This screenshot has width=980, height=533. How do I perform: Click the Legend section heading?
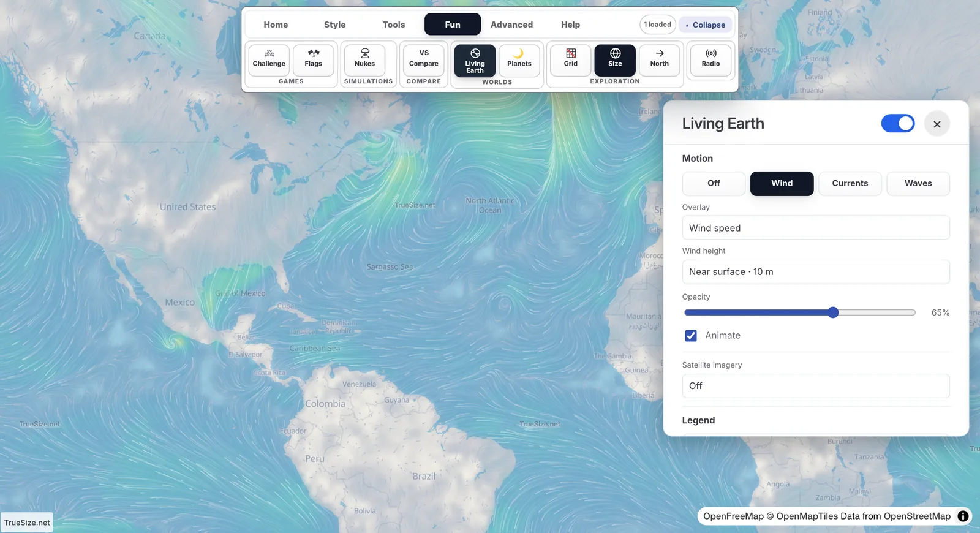click(698, 420)
